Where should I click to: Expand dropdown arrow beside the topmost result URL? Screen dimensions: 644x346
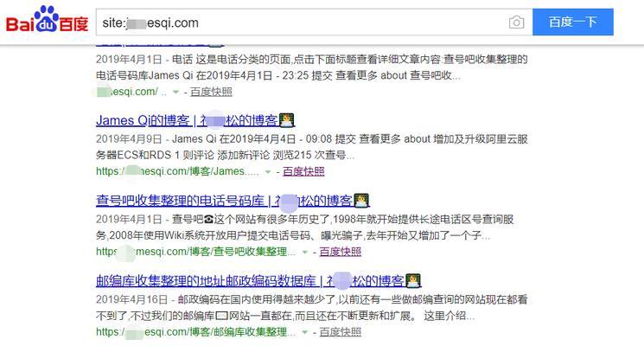pos(175,92)
